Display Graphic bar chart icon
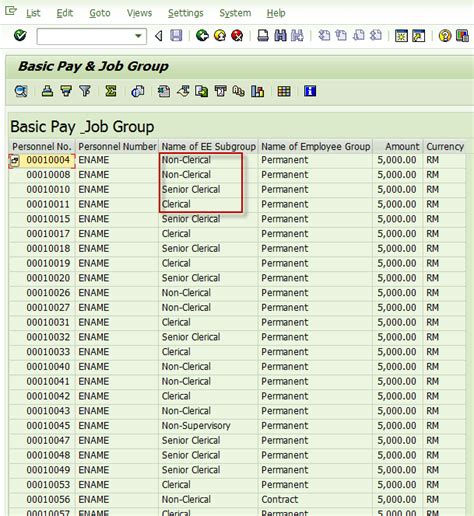The height and width of the screenshot is (516, 474). [x=257, y=91]
